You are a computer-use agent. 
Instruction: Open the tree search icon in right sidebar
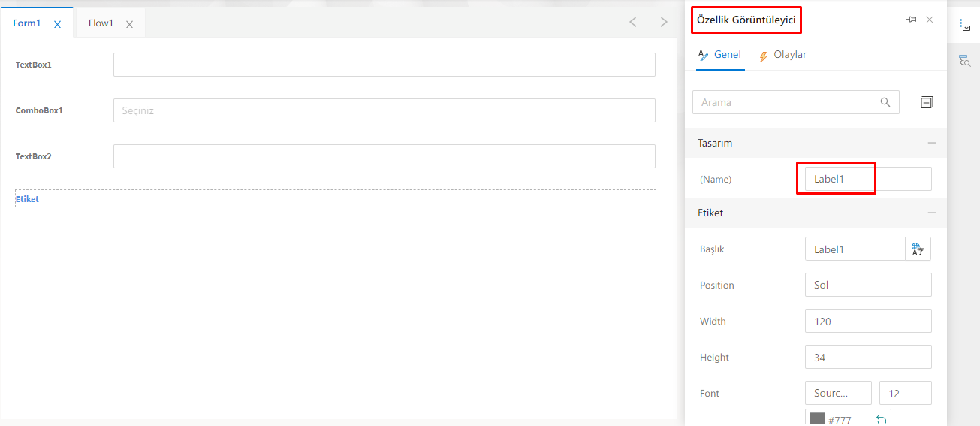[x=965, y=61]
